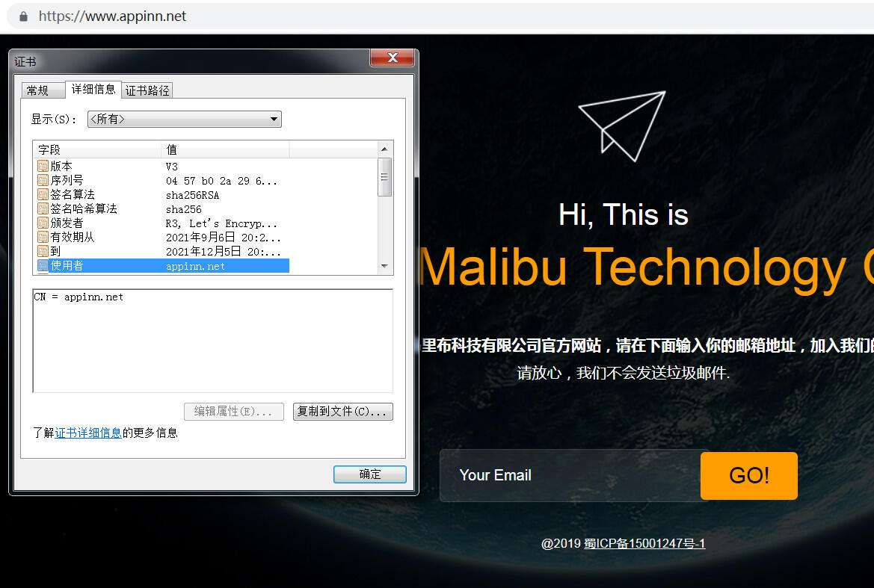Click the serial value 04 57 b0 2a
The image size is (874, 588).
point(221,181)
